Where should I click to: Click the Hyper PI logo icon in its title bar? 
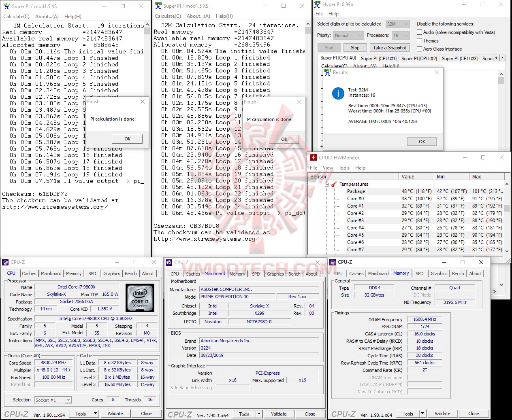pyautogui.click(x=317, y=4)
